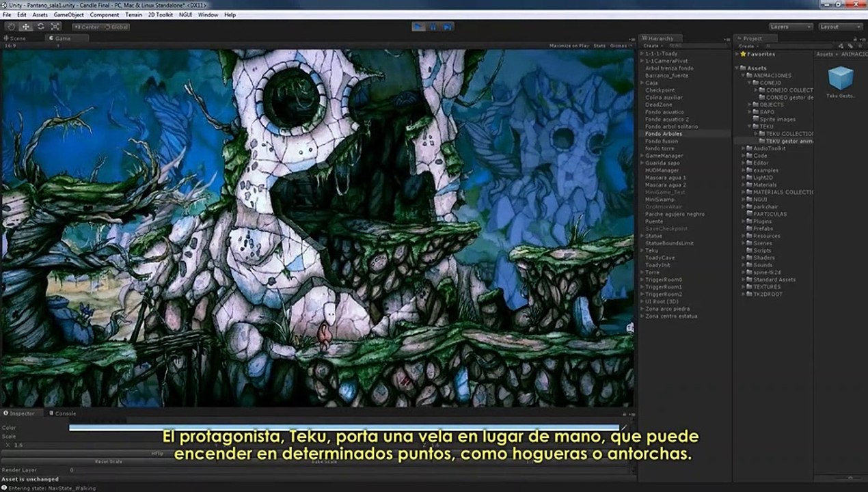Click the Pause button
The image size is (868, 492).
coord(433,27)
